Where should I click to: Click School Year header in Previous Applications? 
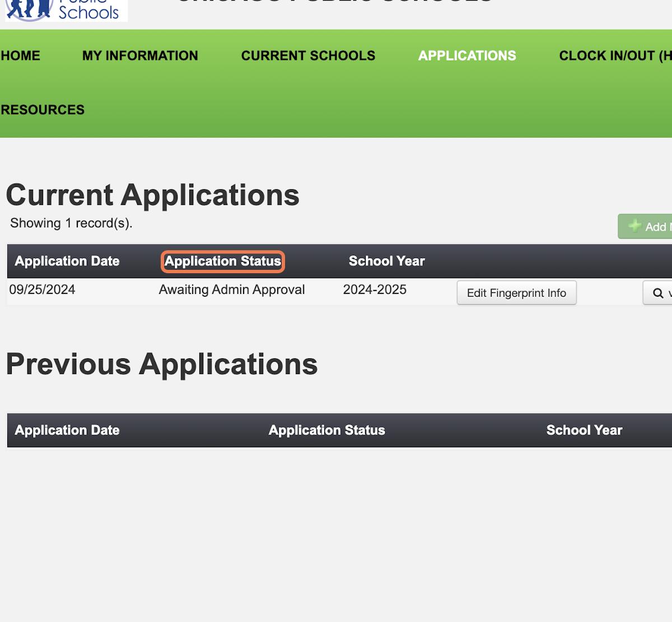pyautogui.click(x=584, y=431)
